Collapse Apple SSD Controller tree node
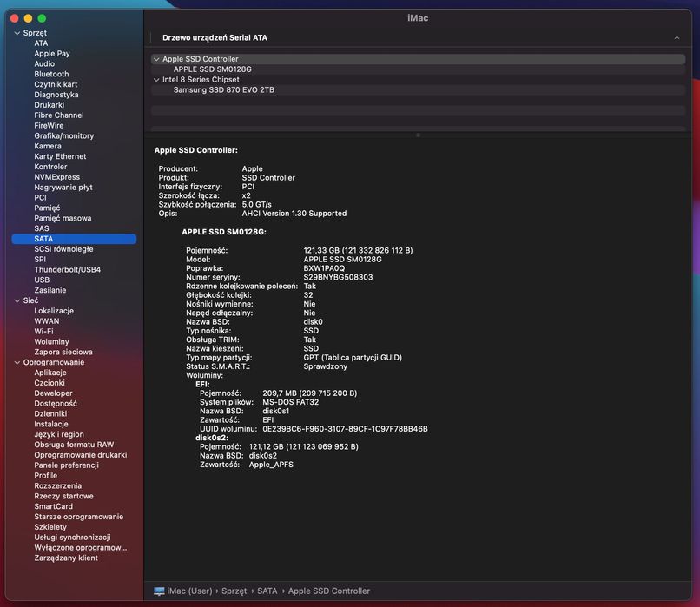The image size is (700, 607). click(x=156, y=59)
